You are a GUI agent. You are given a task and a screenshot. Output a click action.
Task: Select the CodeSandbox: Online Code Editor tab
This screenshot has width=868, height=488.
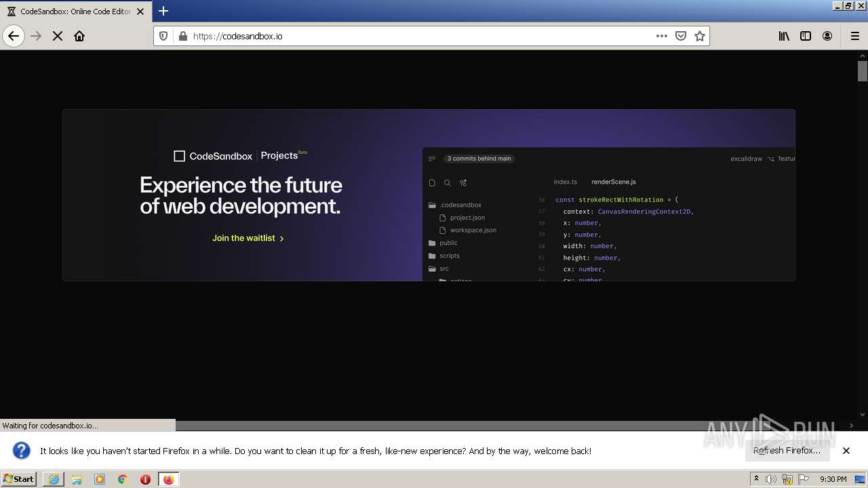point(75,12)
